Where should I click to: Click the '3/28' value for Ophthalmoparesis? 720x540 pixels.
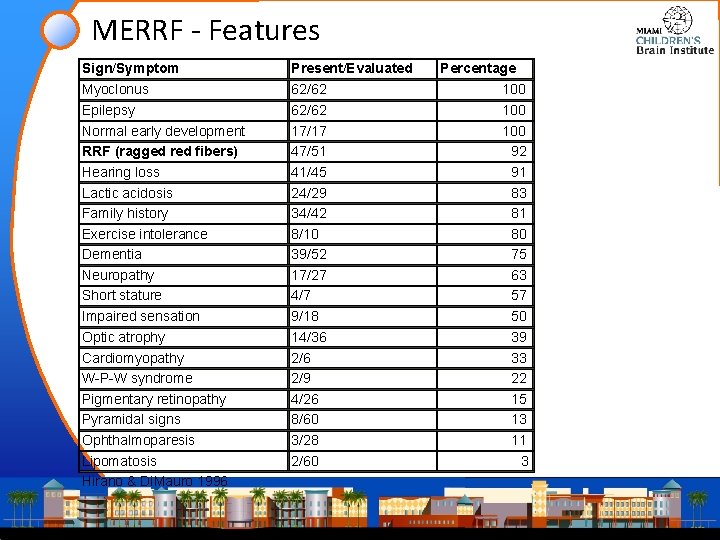[305, 440]
